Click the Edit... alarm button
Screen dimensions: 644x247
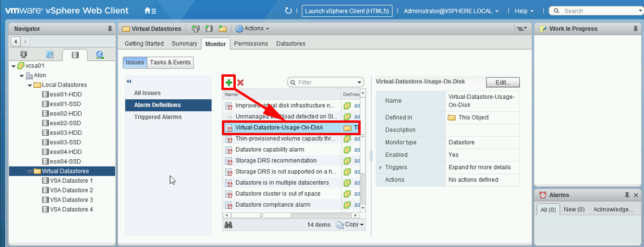[503, 82]
